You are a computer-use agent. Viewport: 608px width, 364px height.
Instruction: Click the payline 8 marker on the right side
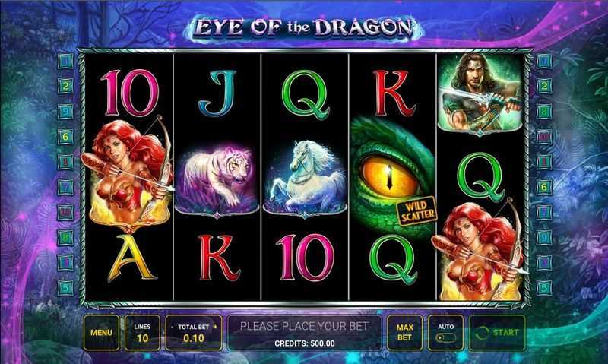(544, 112)
